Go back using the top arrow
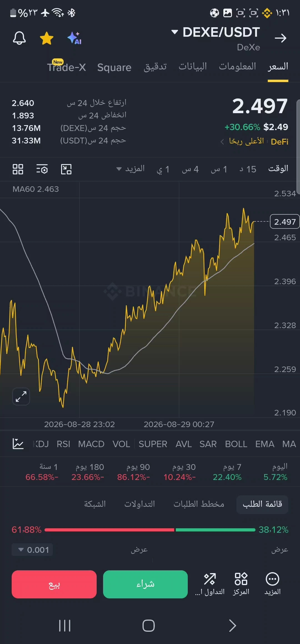This screenshot has height=644, width=300. 280,38
